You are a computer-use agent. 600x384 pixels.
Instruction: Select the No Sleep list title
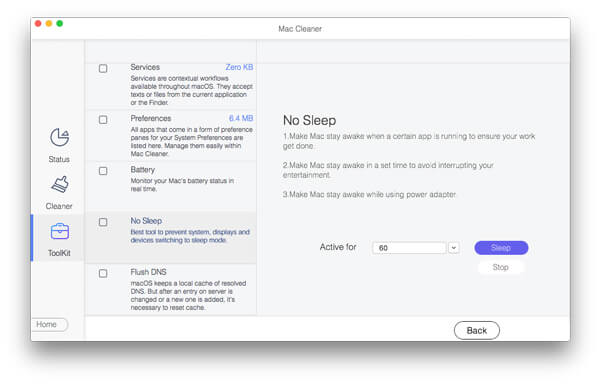pos(146,221)
